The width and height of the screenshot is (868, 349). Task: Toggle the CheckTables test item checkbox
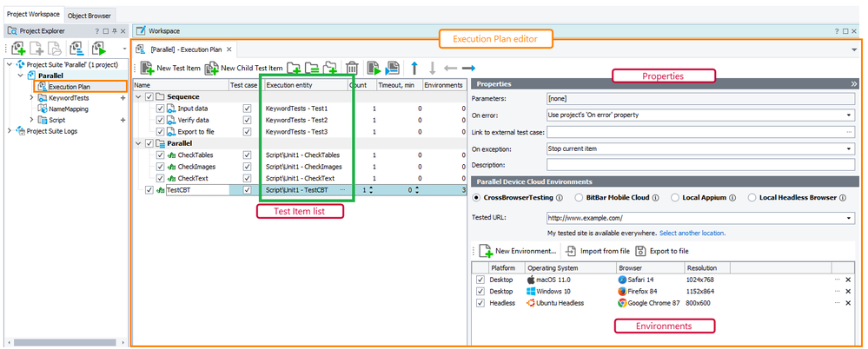[x=160, y=155]
